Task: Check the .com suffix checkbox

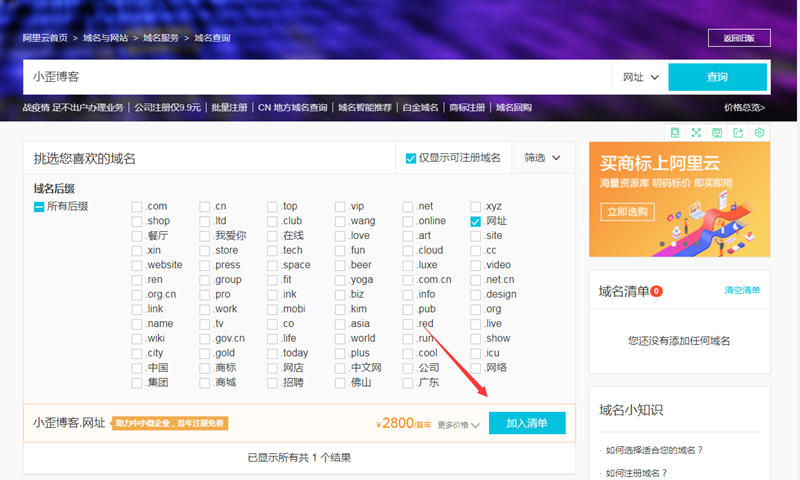Action: click(137, 207)
